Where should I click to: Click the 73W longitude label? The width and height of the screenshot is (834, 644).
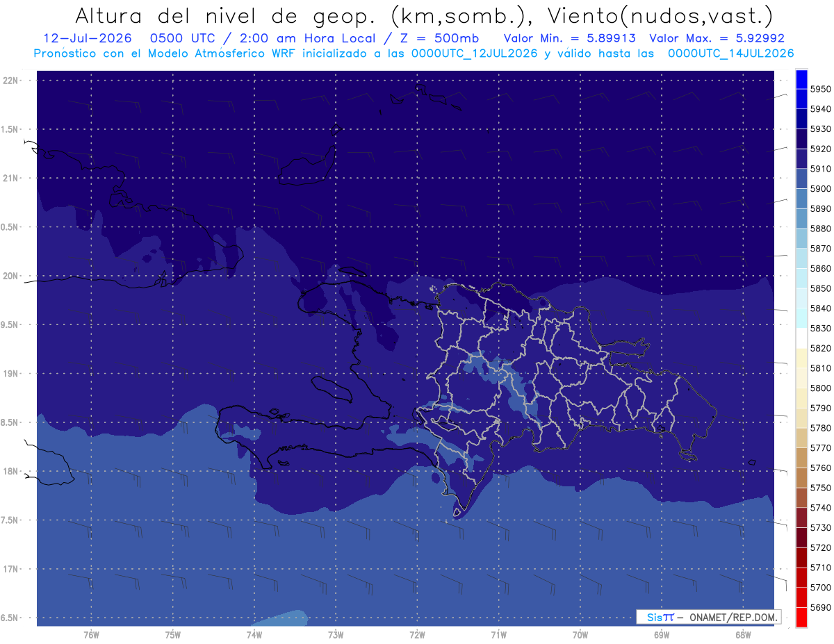(x=336, y=634)
